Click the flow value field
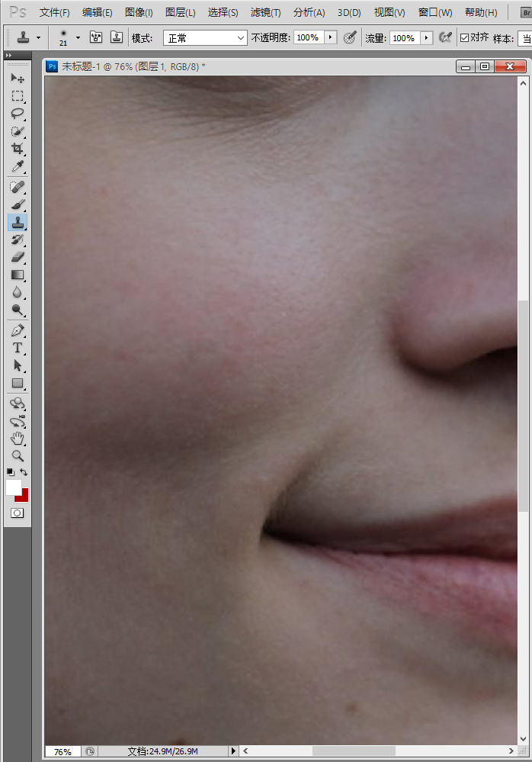Image resolution: width=532 pixels, height=762 pixels. 405,38
